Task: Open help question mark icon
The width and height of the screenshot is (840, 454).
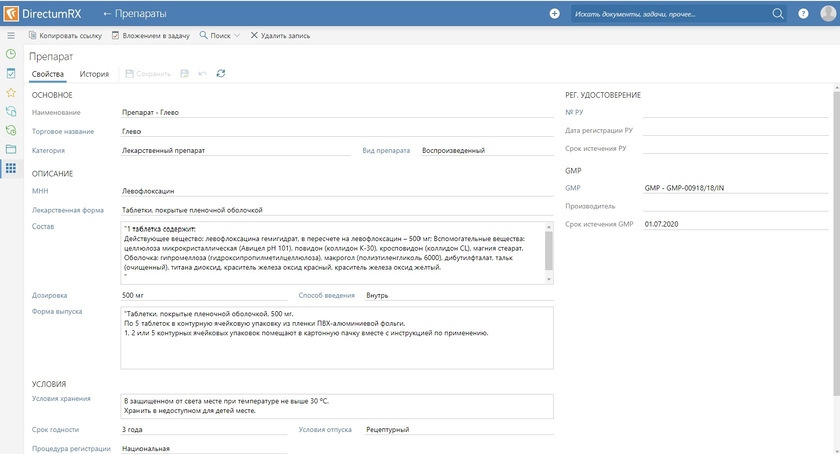Action: point(803,13)
